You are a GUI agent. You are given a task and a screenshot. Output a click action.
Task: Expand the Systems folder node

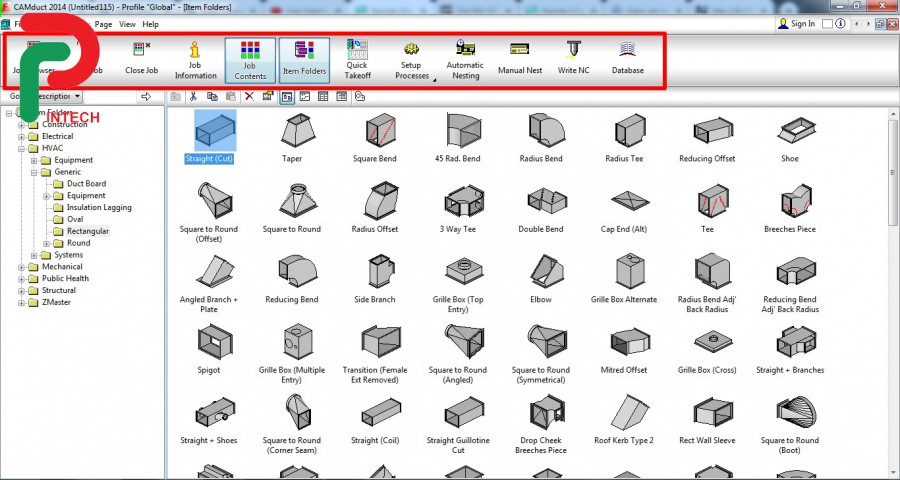tap(34, 255)
